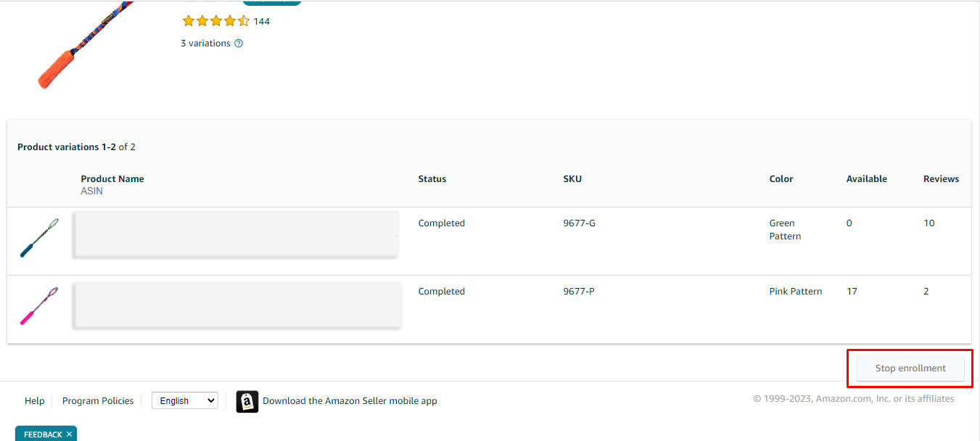Click the Amazon Seller app icon
Viewport: 980px width, 441px height.
[247, 401]
